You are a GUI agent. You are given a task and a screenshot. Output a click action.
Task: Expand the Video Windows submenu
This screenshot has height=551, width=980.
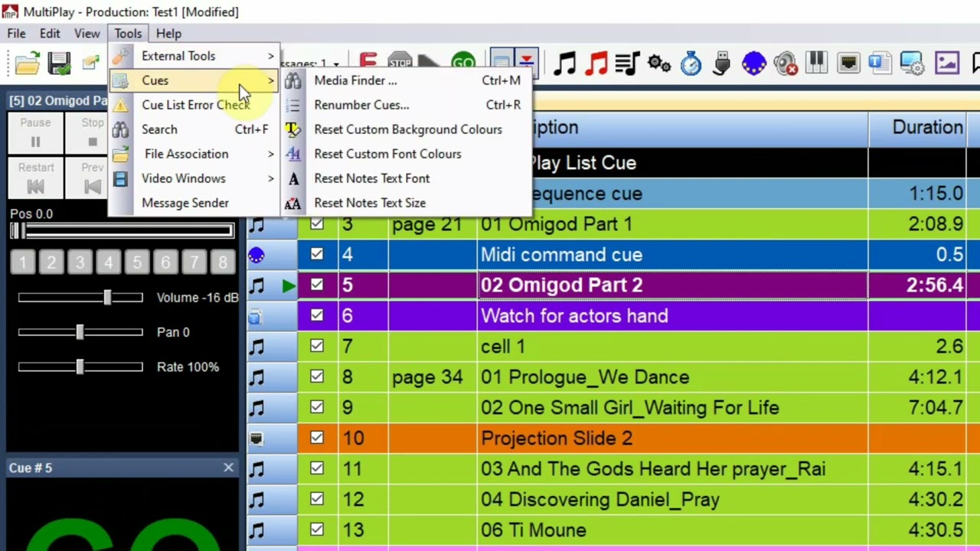194,178
